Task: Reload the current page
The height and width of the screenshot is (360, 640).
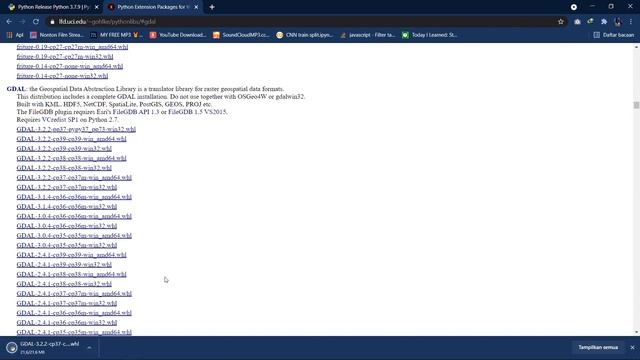Action: tap(36, 22)
